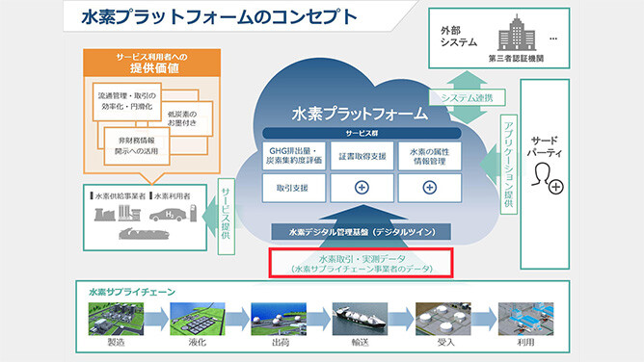Select the 液化 supply chain thumbnail
The height and width of the screenshot is (362, 644).
[x=197, y=319]
